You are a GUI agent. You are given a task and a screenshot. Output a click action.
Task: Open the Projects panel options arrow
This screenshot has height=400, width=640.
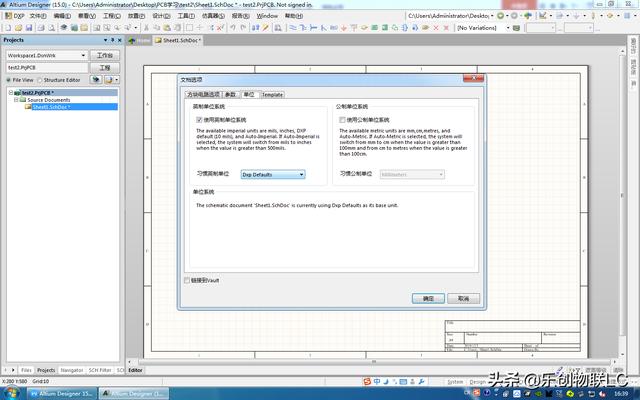pos(105,40)
